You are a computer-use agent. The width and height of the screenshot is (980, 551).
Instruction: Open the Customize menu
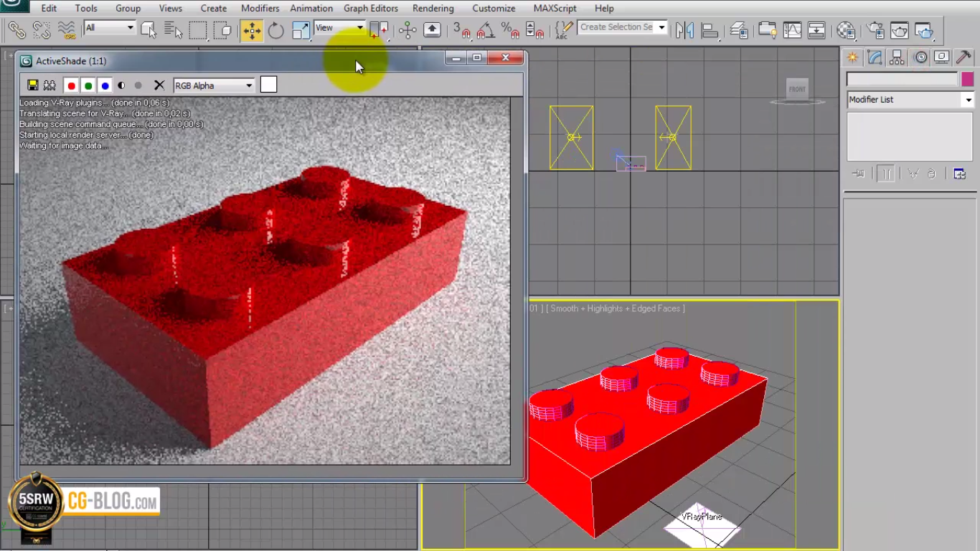[x=494, y=9]
